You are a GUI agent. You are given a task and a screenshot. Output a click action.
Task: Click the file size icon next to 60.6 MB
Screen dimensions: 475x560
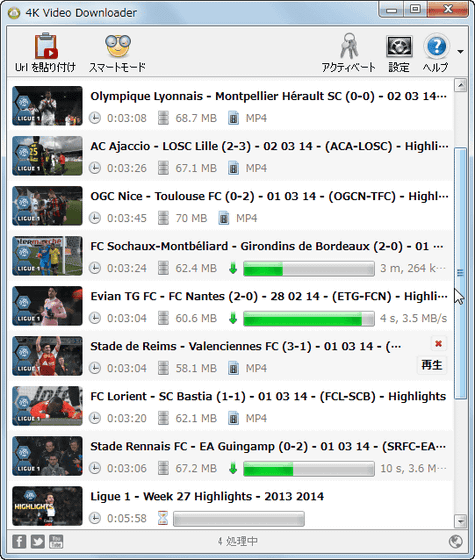coord(163,318)
